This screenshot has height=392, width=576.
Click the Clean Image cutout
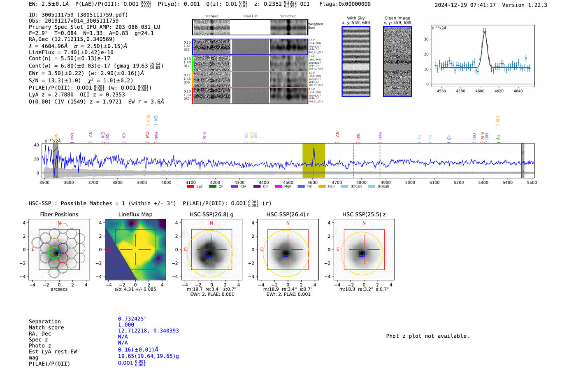[x=397, y=61]
